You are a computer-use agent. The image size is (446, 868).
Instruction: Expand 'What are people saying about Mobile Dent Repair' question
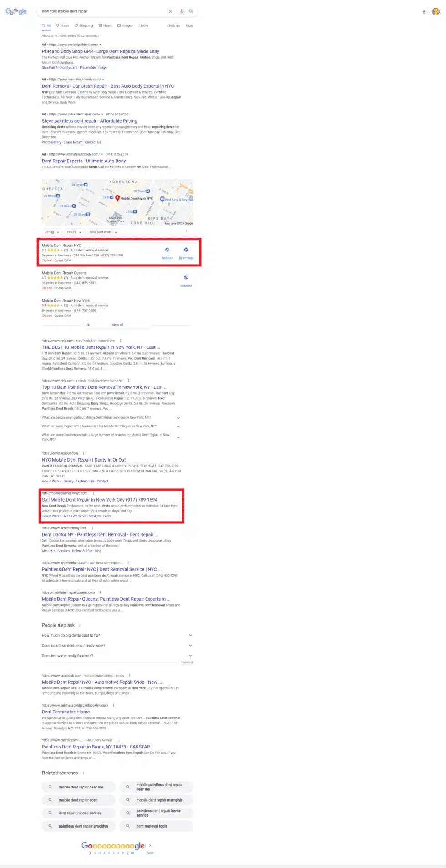111,418
